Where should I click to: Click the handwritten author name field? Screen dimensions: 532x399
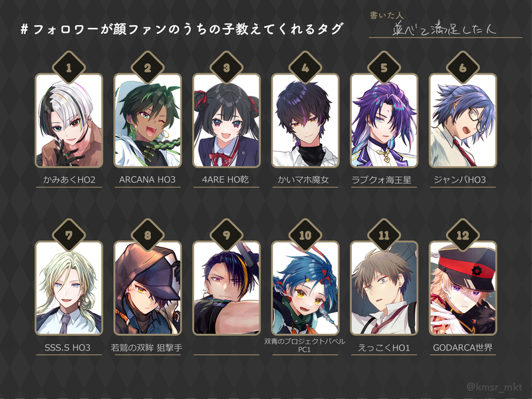[x=445, y=29]
